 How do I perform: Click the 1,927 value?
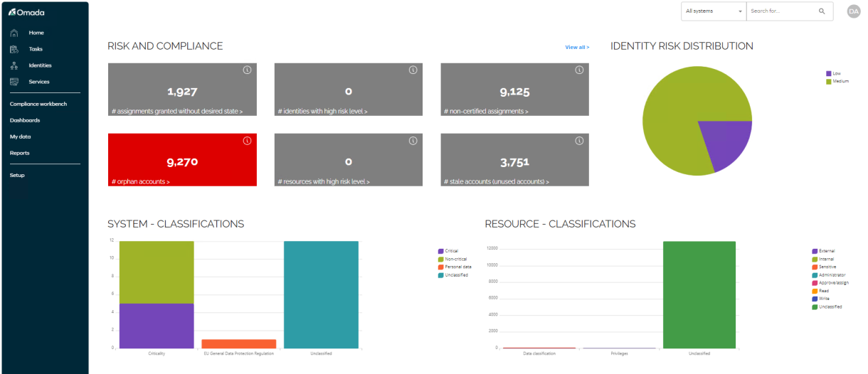click(x=182, y=92)
